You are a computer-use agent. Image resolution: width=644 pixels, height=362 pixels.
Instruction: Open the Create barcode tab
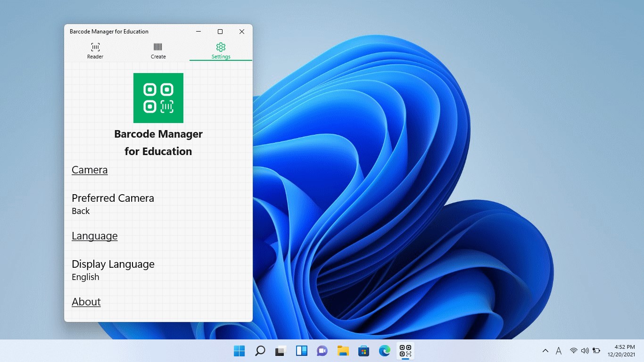tap(158, 51)
